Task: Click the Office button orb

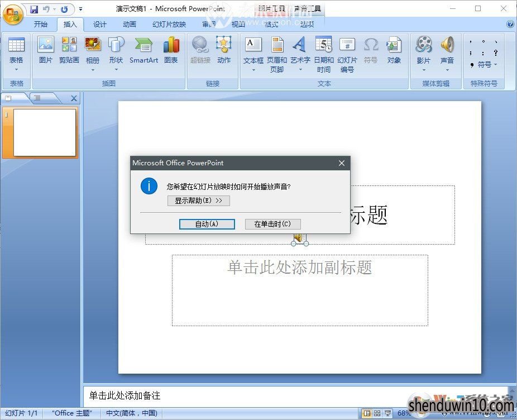Action: click(12, 15)
